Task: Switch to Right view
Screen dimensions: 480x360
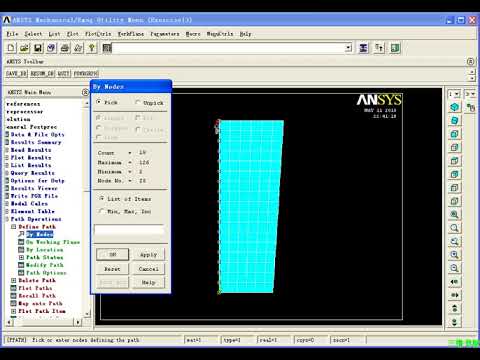Action: click(454, 147)
